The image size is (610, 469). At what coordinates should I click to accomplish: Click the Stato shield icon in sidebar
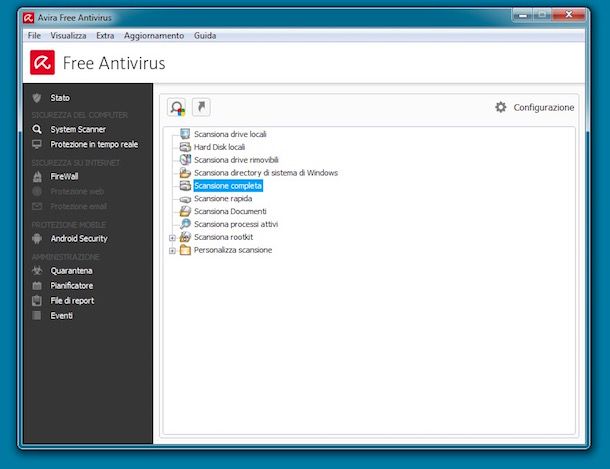(x=37, y=97)
